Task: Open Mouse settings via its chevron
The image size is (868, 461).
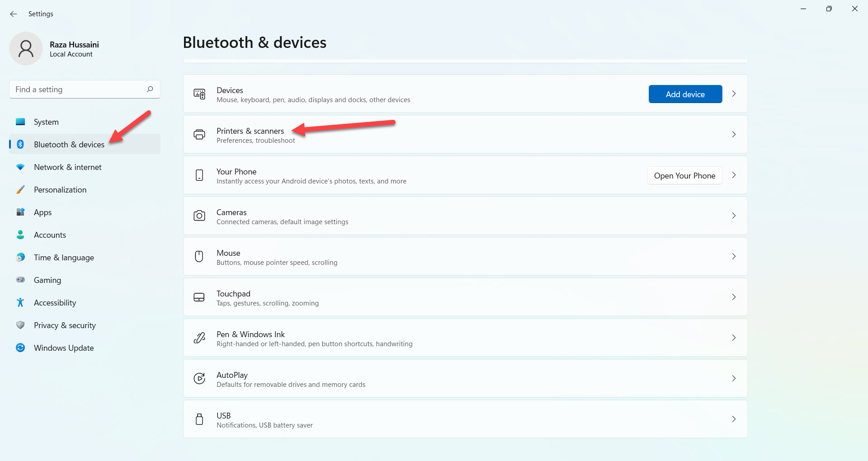Action: point(734,257)
